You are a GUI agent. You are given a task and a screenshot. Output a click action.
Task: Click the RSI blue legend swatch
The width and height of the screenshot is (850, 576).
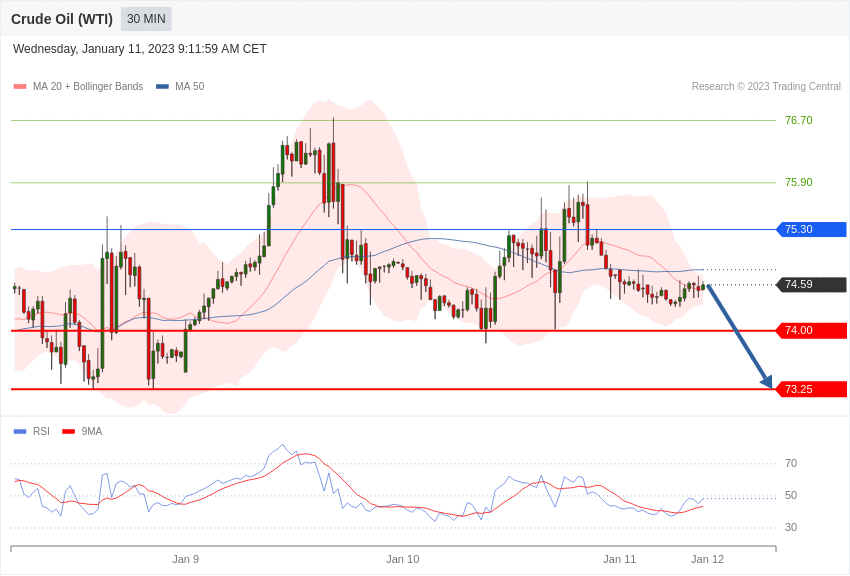pyautogui.click(x=20, y=431)
